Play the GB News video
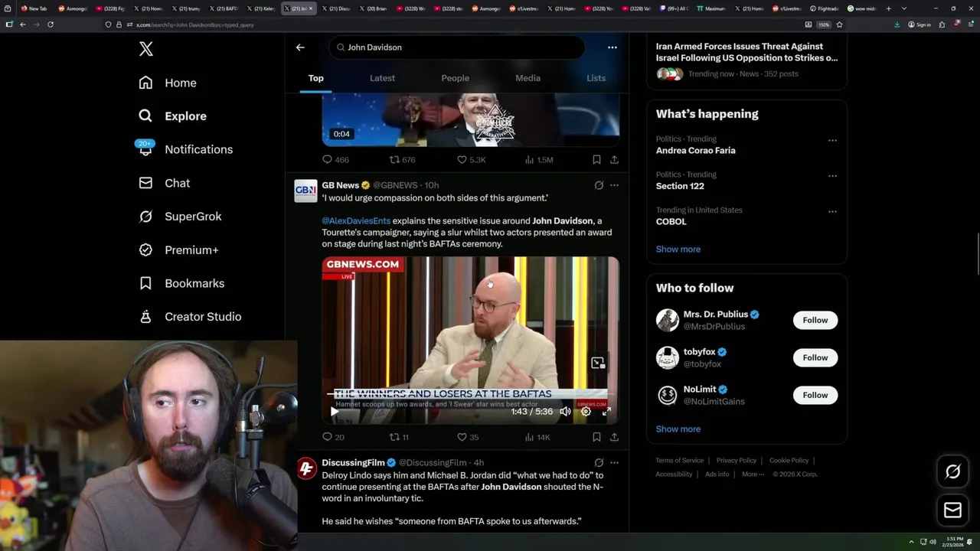This screenshot has width=980, height=551. tap(334, 412)
